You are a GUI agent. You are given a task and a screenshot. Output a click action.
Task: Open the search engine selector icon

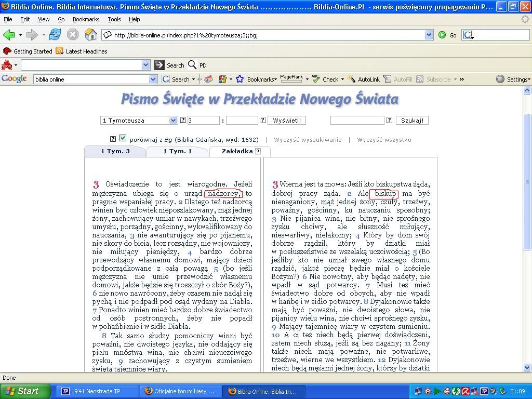coord(469,35)
